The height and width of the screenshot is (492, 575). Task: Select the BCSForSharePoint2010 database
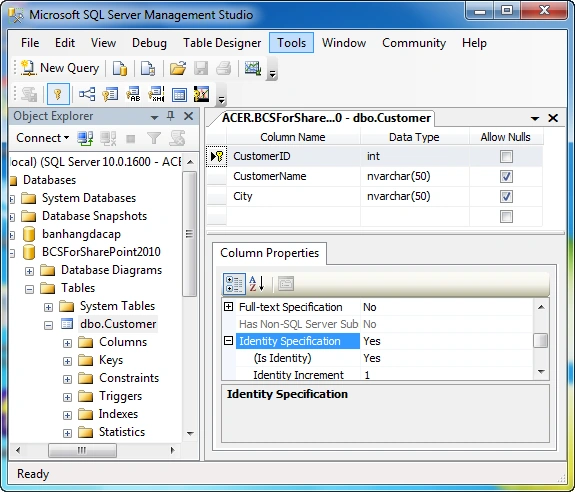(x=101, y=252)
